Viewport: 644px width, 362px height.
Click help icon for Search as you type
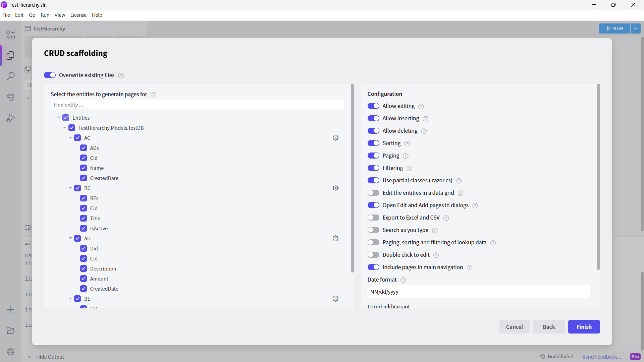pos(435,230)
